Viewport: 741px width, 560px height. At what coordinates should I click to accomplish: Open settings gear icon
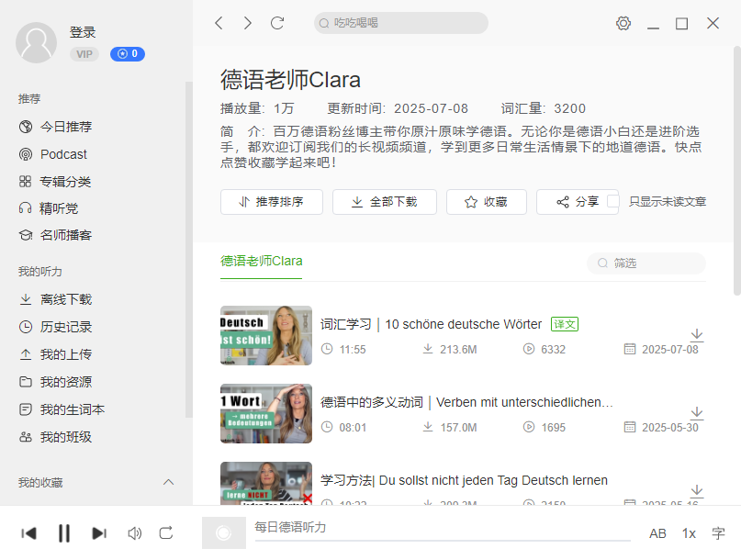coord(623,23)
